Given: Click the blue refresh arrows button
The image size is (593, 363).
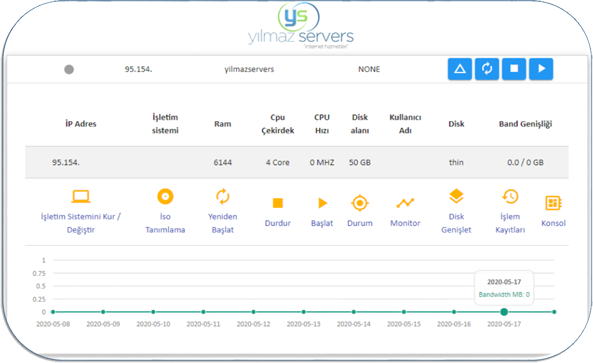Looking at the screenshot, I should [487, 69].
